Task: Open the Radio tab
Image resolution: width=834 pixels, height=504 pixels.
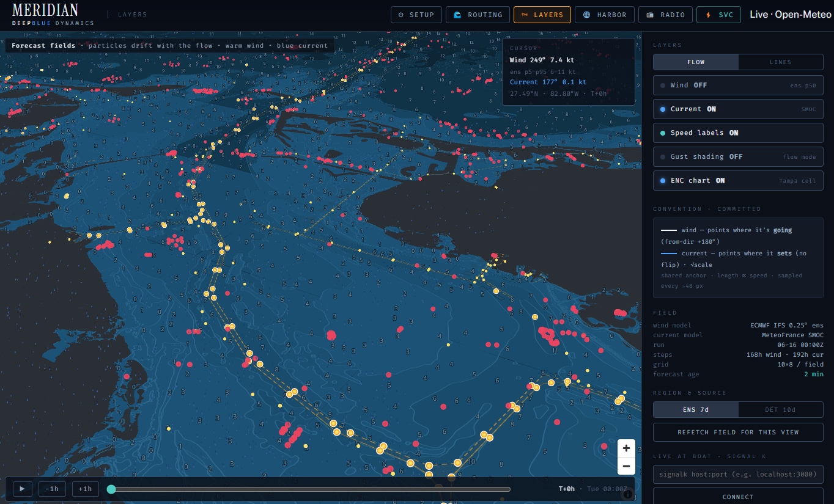Action: tap(665, 15)
